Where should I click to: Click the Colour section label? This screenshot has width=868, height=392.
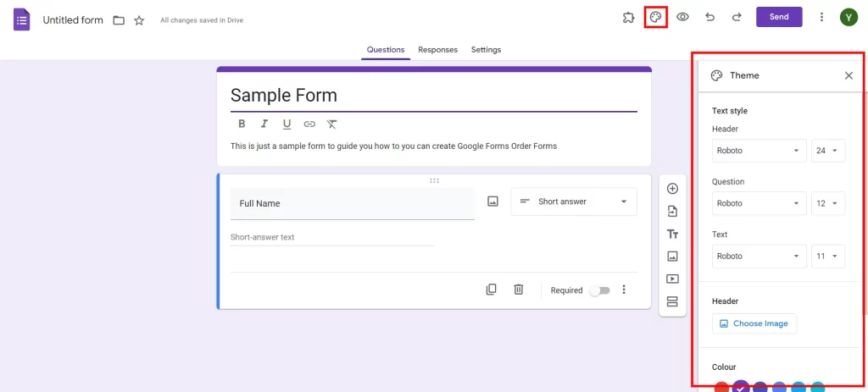pyautogui.click(x=724, y=367)
